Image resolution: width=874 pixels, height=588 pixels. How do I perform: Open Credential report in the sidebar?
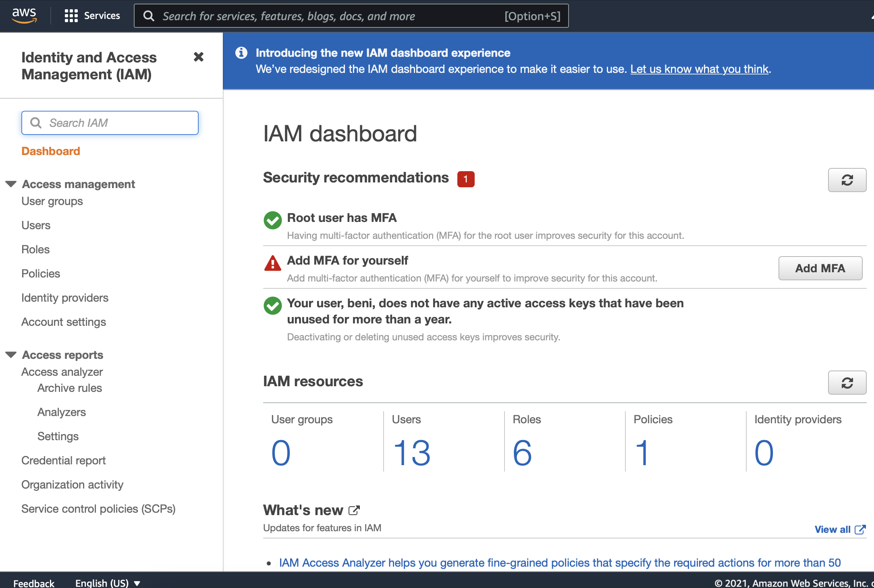(64, 460)
